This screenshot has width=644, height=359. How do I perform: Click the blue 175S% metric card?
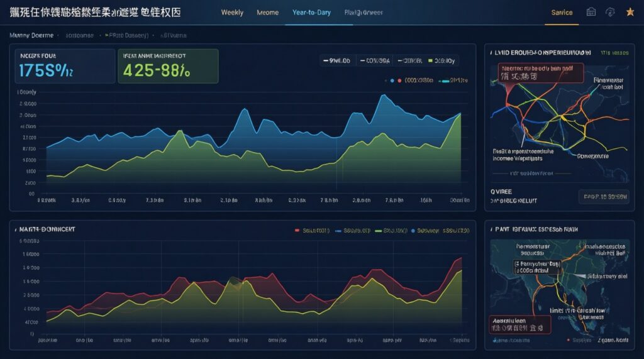(63, 65)
